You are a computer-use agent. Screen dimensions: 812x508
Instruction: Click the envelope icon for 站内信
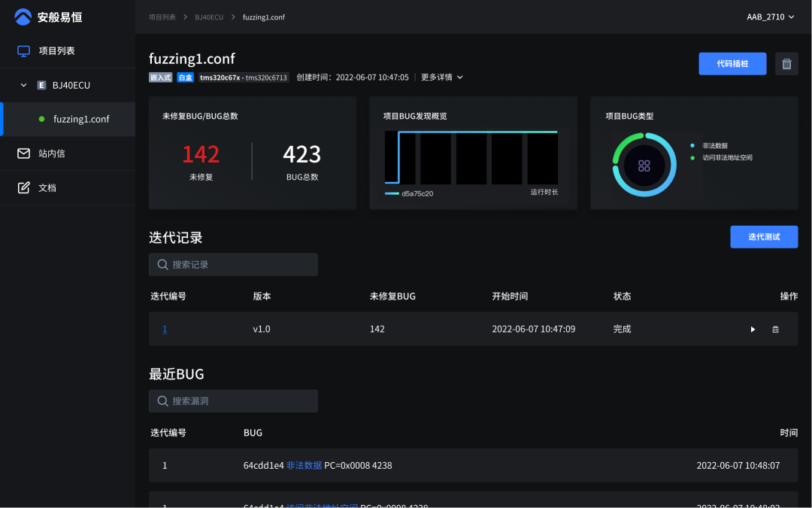coord(23,154)
